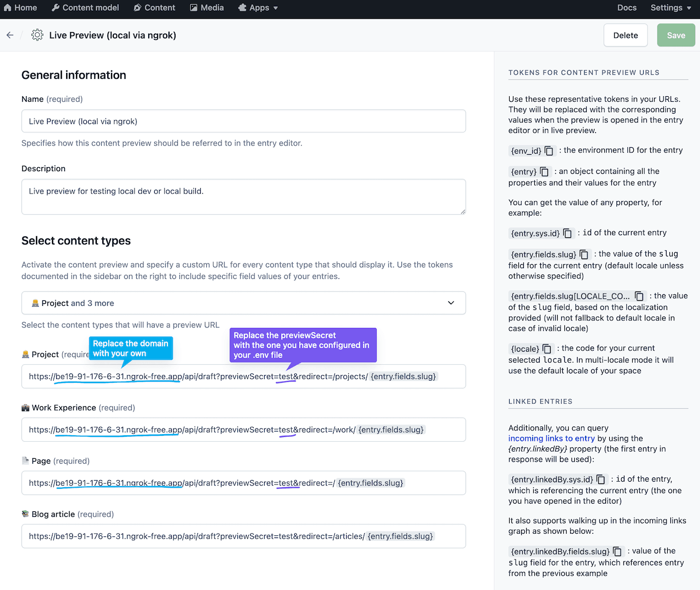Copy the {entry} token
700x590 pixels.
coord(544,172)
